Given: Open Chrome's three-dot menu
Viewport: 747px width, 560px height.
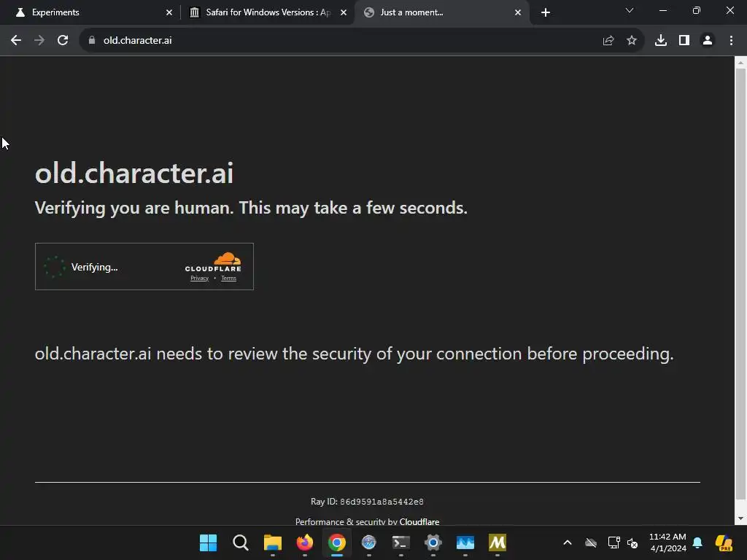Looking at the screenshot, I should [x=731, y=41].
